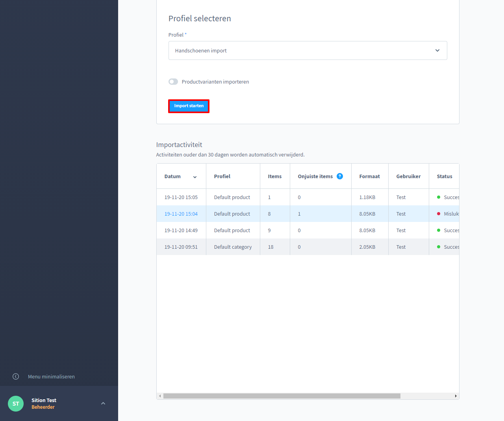
Task: Expand the Sition Test user menu
Action: tap(103, 403)
